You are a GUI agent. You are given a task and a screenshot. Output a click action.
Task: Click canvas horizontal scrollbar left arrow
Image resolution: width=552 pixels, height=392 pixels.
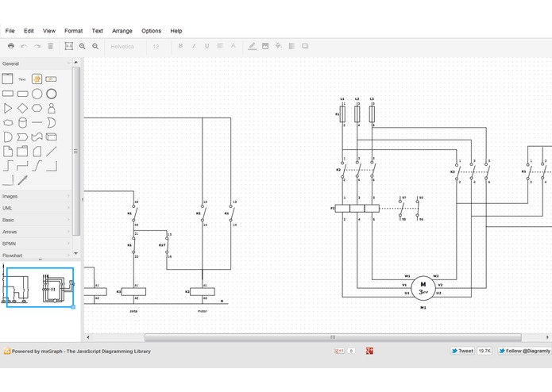point(88,337)
